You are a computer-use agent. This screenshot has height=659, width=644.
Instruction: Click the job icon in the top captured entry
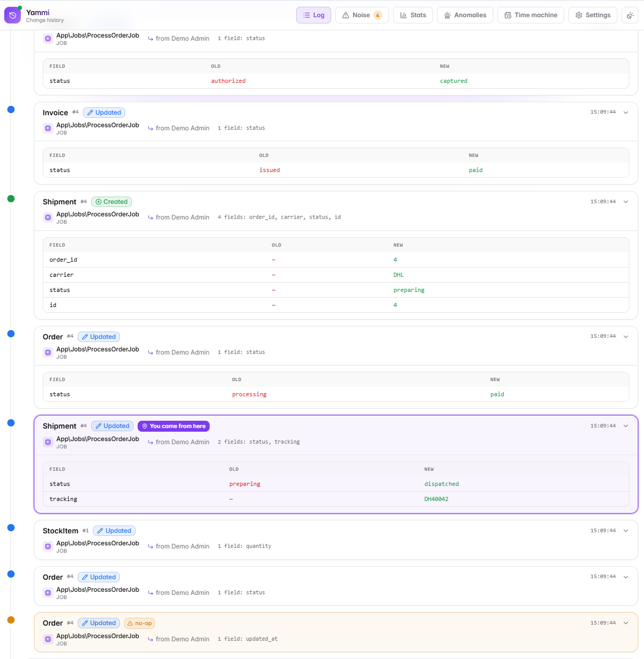(48, 39)
